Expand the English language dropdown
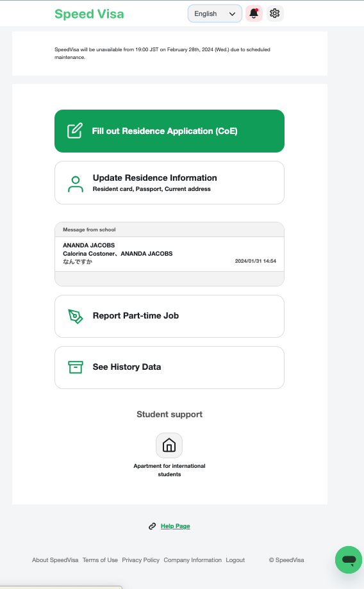Viewport: 364px width, 589px height. point(215,13)
